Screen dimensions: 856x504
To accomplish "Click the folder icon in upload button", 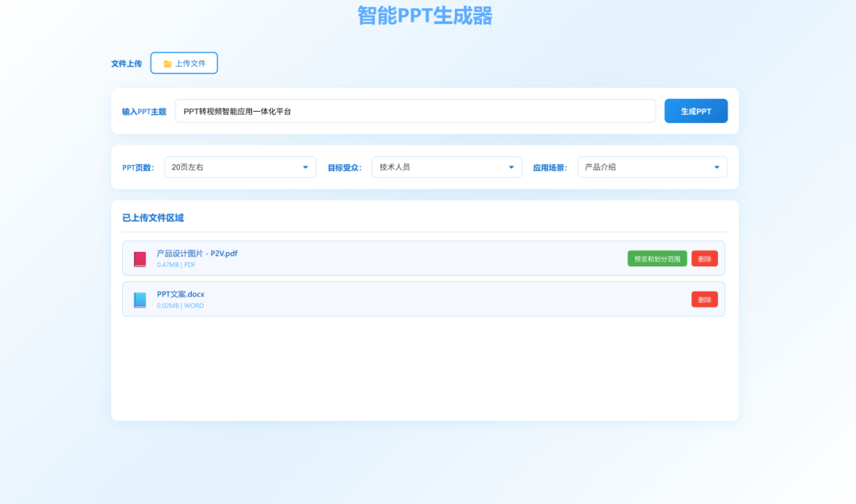I will tap(167, 63).
